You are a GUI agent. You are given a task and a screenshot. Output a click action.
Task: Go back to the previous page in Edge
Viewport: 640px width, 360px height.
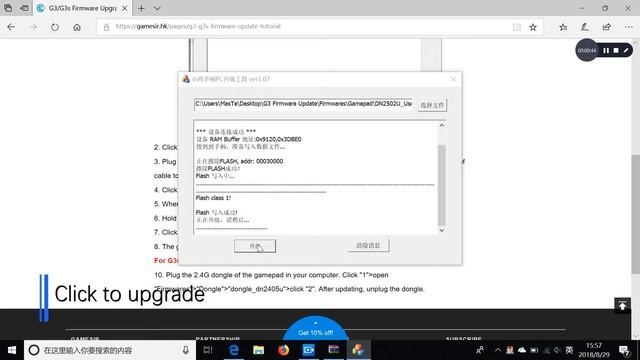11,27
